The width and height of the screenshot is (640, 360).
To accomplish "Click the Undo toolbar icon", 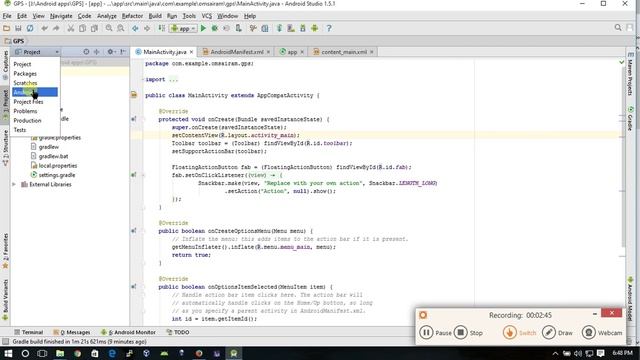I will tap(44, 28).
